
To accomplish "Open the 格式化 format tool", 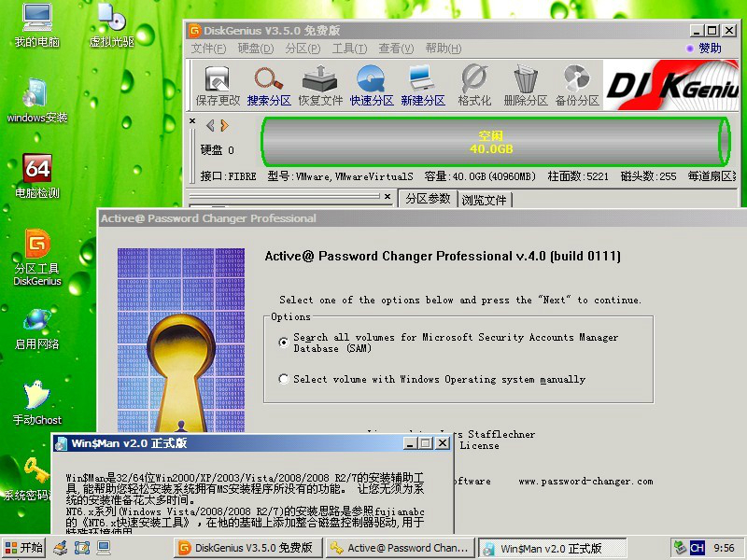I will [474, 84].
